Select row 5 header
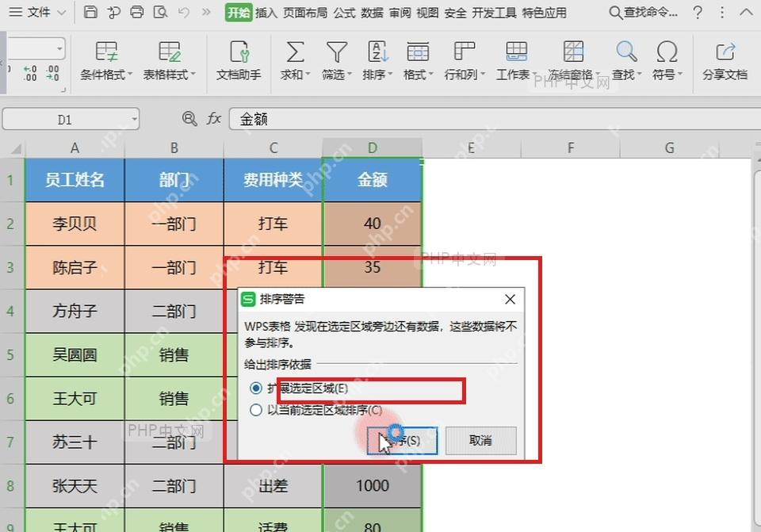This screenshot has width=761, height=532. tap(10, 355)
